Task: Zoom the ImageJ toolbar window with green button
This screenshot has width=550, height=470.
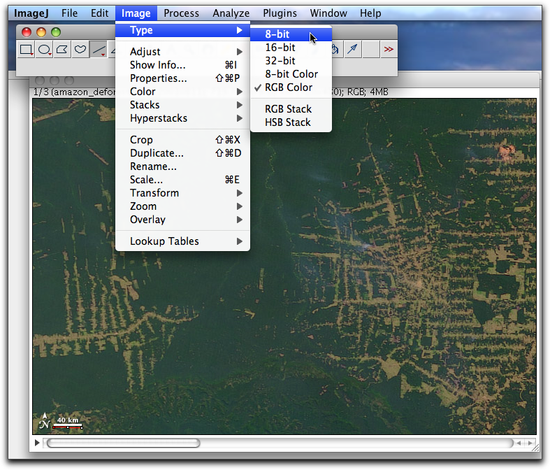Action: [x=56, y=32]
